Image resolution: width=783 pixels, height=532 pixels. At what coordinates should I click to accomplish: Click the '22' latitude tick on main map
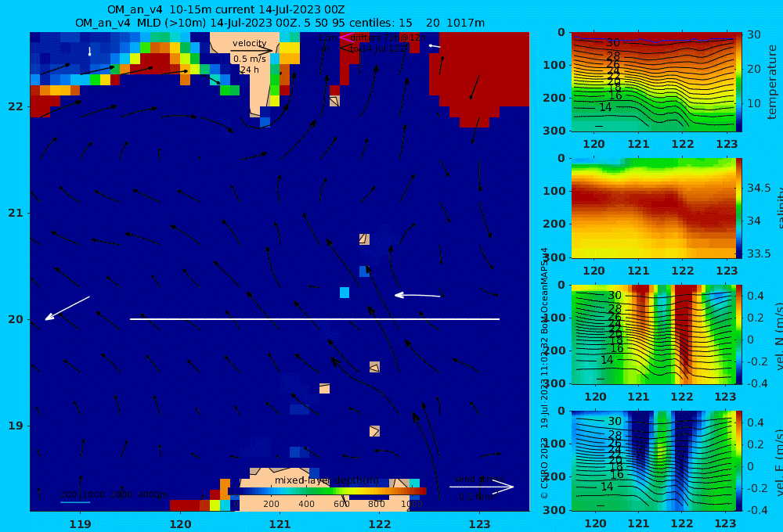15,106
